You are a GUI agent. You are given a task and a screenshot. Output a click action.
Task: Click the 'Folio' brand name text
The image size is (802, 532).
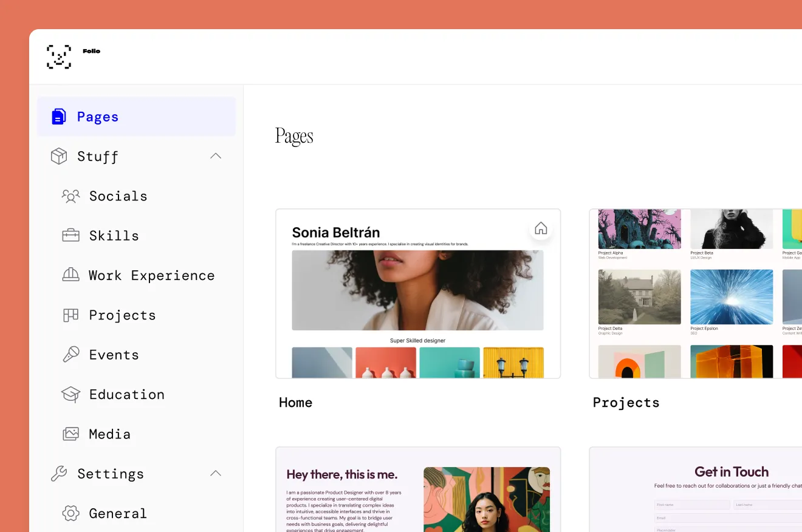(x=92, y=51)
